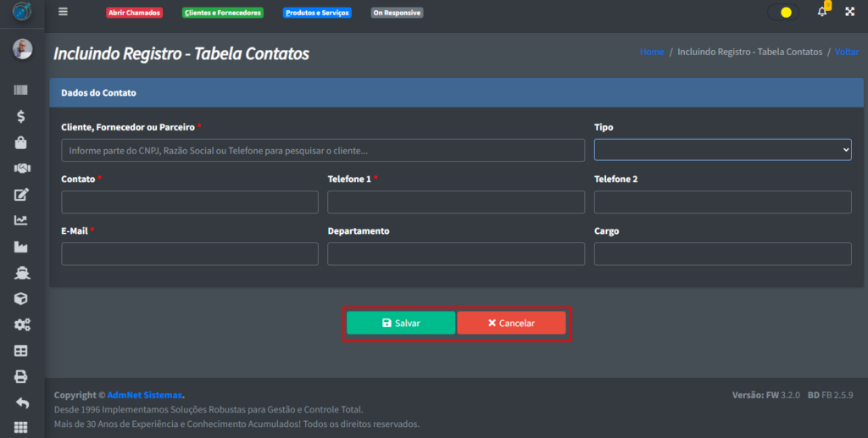
Task: Click the line chart sidebar icon
Action: point(21,220)
